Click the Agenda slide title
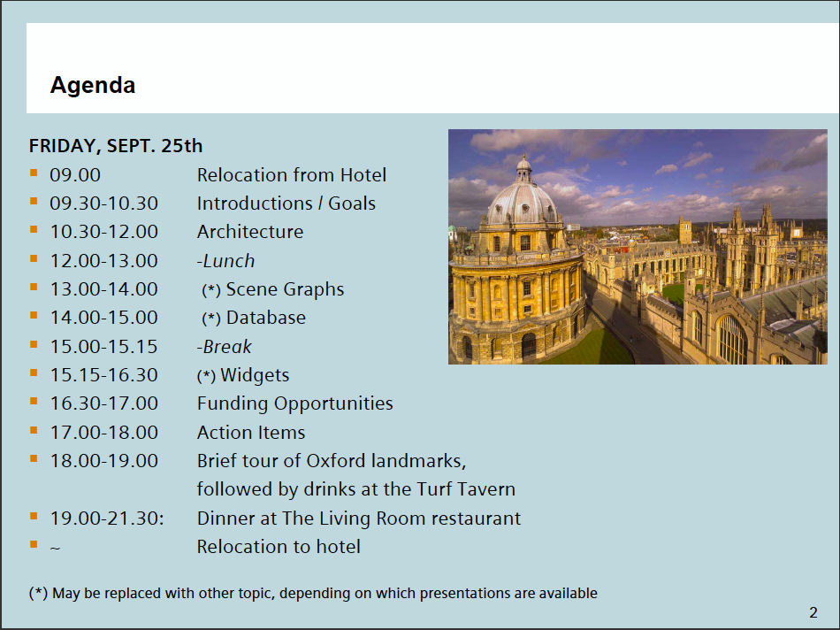The image size is (840, 630). click(93, 86)
